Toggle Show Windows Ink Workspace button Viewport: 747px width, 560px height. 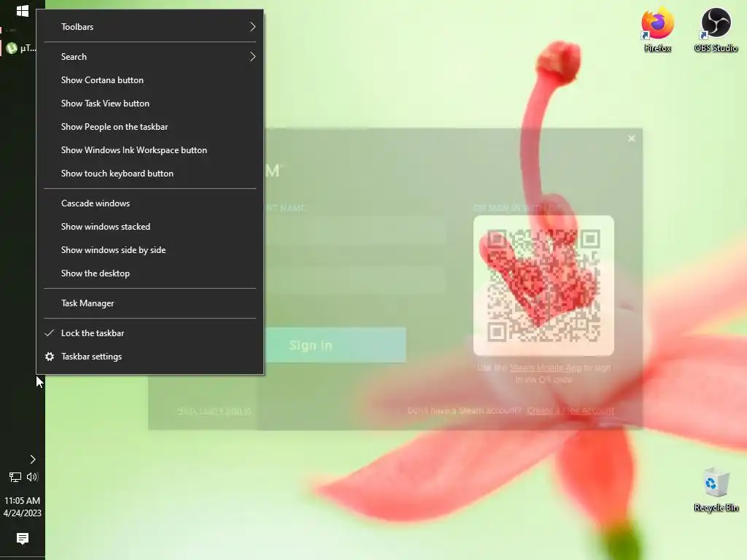[150, 150]
